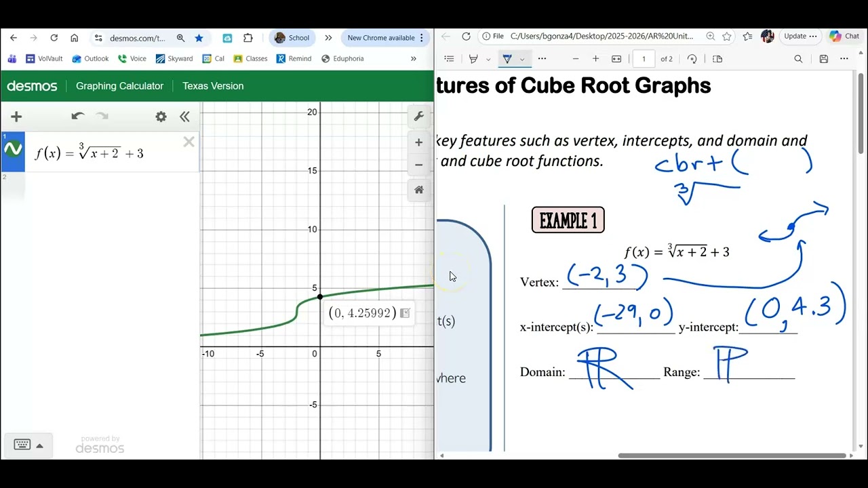Viewport: 868px width, 488px height.
Task: Select Graphing Calculator header link
Action: [x=119, y=86]
